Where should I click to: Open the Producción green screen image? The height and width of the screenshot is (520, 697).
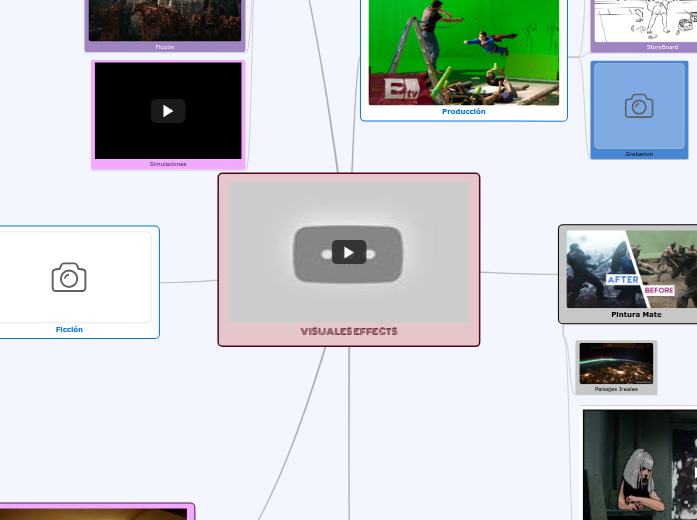463,52
